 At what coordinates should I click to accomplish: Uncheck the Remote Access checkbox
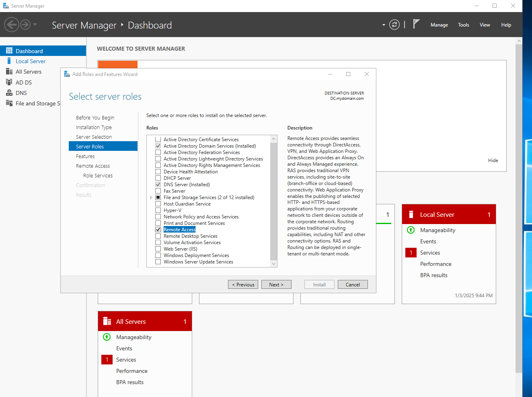(158, 230)
